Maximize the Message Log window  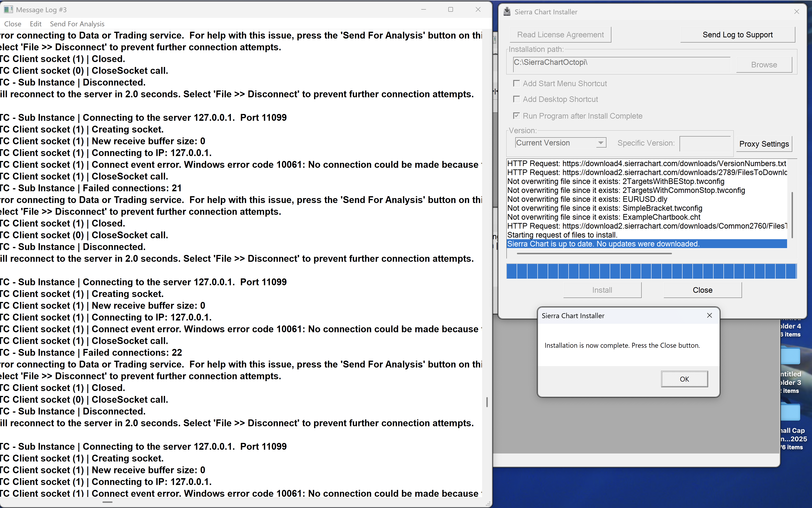click(450, 10)
